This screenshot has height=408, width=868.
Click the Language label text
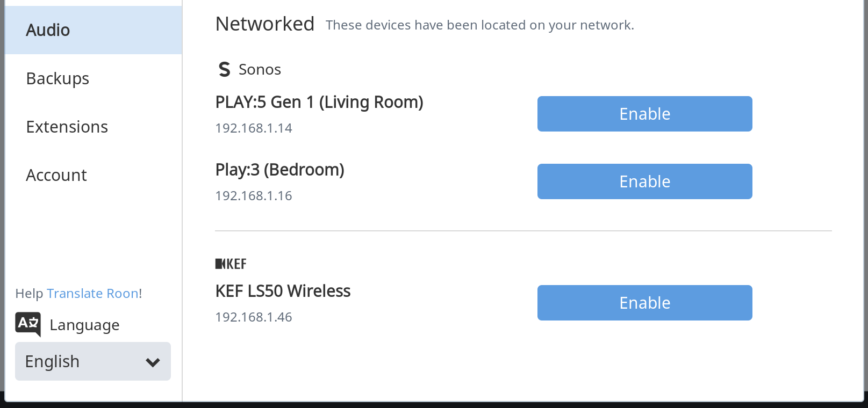click(x=84, y=325)
